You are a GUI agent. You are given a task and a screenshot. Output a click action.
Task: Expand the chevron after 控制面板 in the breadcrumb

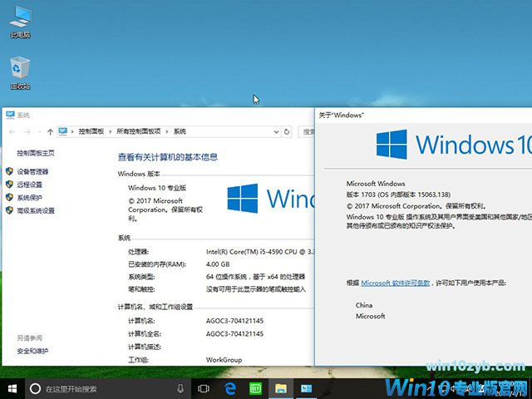[x=111, y=131]
